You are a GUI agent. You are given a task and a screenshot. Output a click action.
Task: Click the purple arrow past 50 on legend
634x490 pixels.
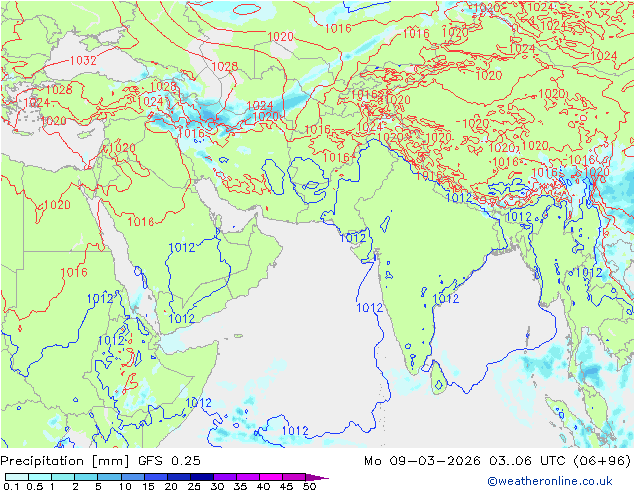coord(317,477)
